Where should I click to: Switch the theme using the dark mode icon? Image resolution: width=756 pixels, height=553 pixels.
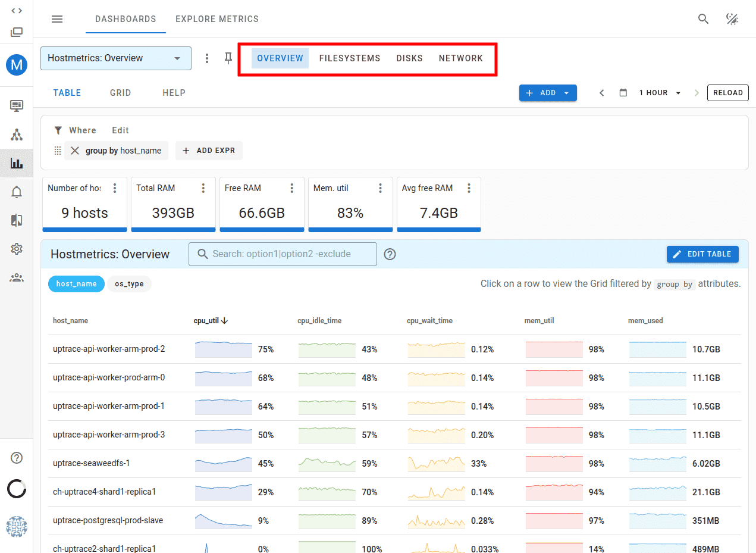(x=732, y=18)
